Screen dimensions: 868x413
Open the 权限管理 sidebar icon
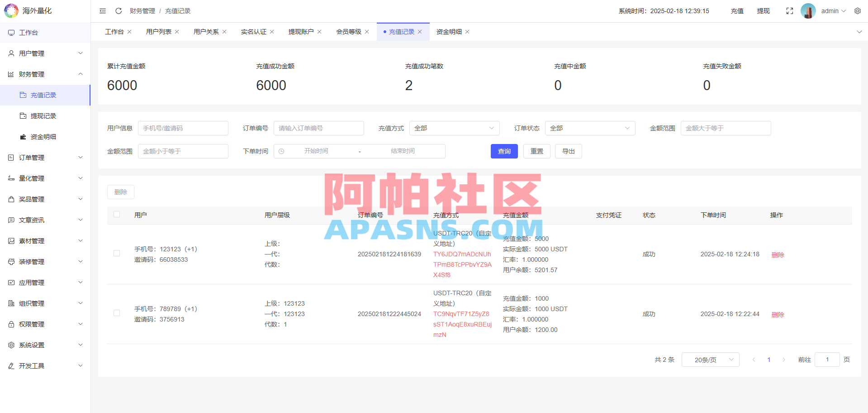tap(11, 324)
